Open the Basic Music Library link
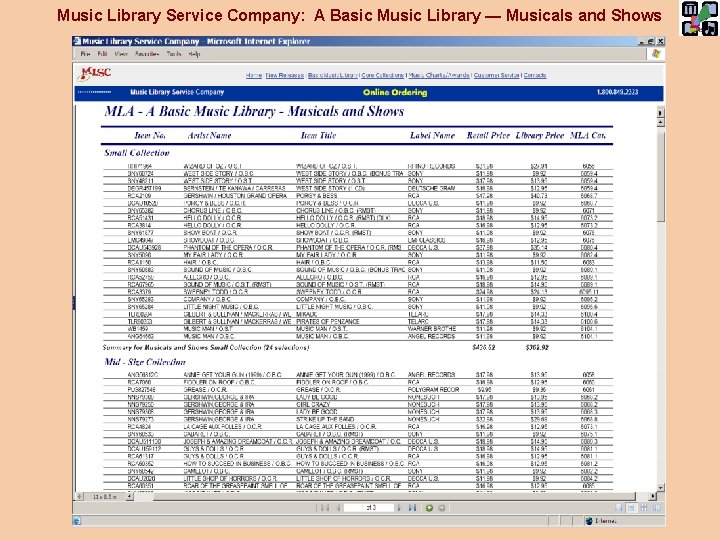This screenshot has height=540, width=720. pyautogui.click(x=333, y=75)
